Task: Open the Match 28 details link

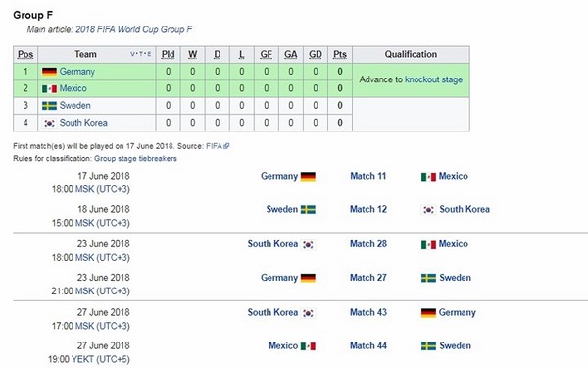Action: (x=368, y=244)
